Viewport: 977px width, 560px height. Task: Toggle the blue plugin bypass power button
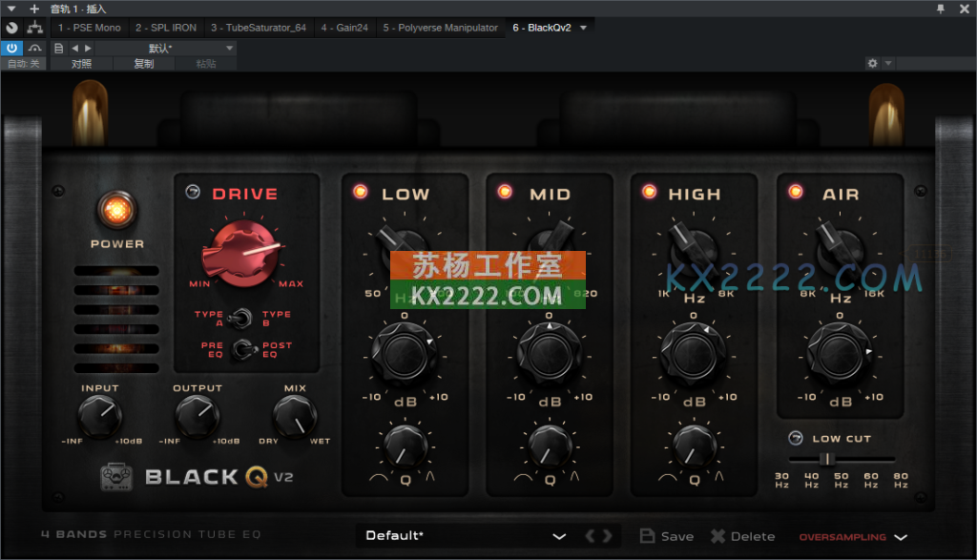(11, 48)
